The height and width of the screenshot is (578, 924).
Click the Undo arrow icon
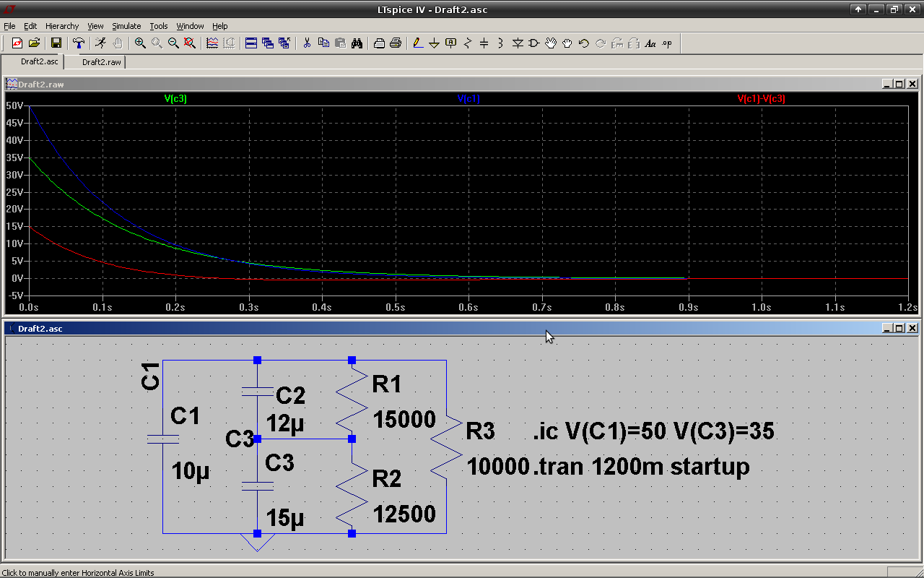[584, 43]
